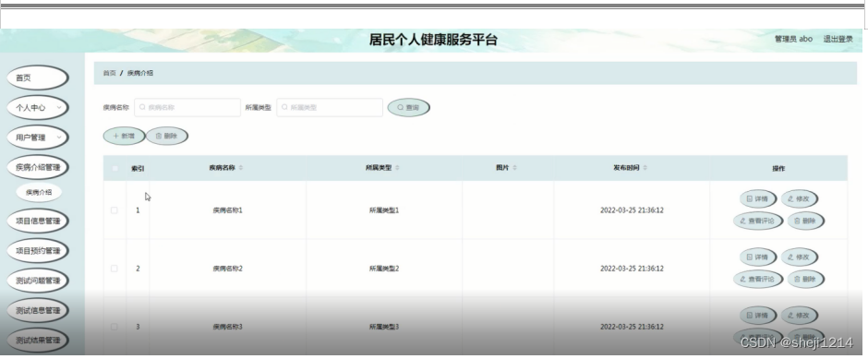Click the 疾病名称2 cell
The height and width of the screenshot is (359, 868).
tap(227, 269)
